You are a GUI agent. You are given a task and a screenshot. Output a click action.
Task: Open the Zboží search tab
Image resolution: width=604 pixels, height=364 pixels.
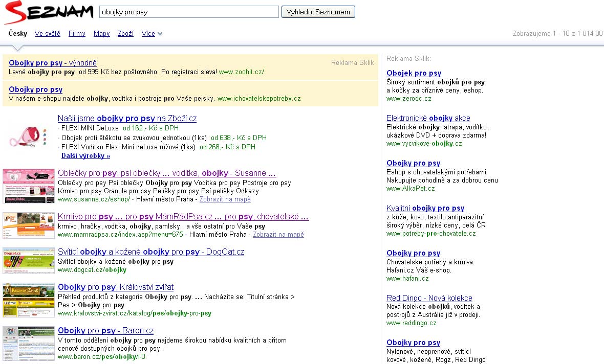click(125, 33)
